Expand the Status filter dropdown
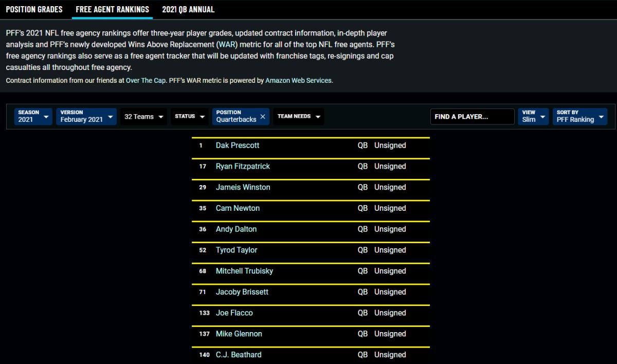Screen dimensions: 617x364 (189, 117)
